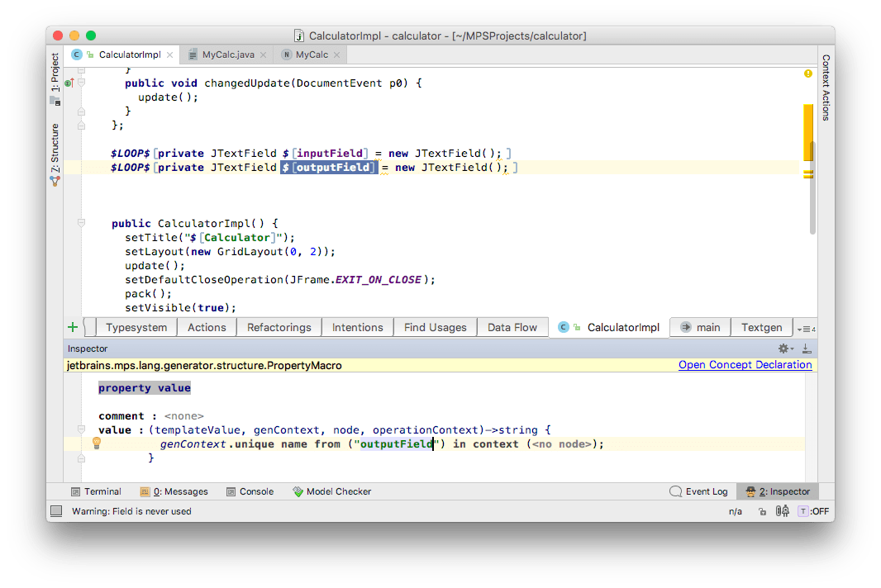The width and height of the screenshot is (881, 588).
Task: Click the green plus icon beside aspect tabs
Action: 73,327
